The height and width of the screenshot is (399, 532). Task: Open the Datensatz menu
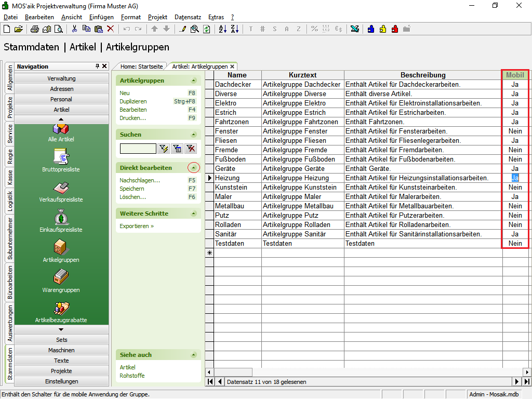188,17
